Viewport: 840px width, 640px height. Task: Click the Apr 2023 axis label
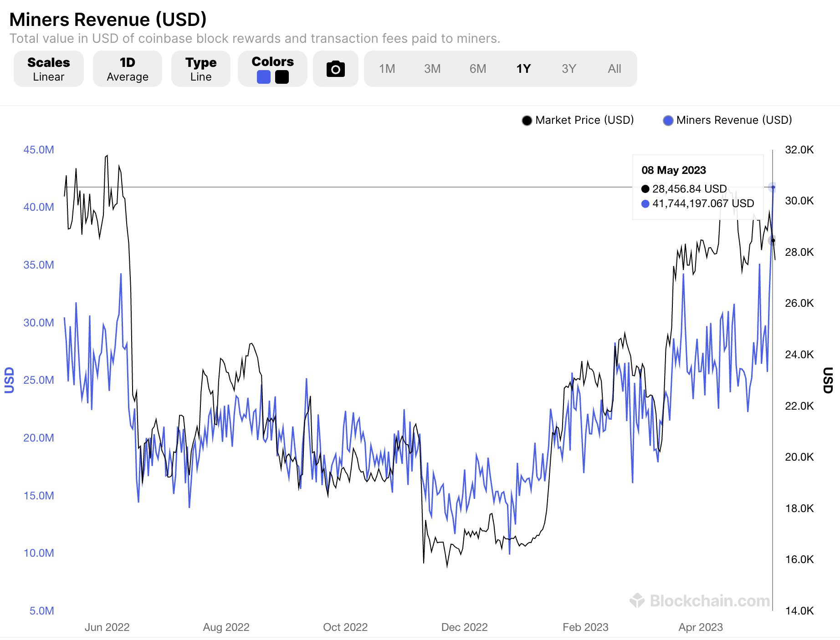click(x=701, y=627)
